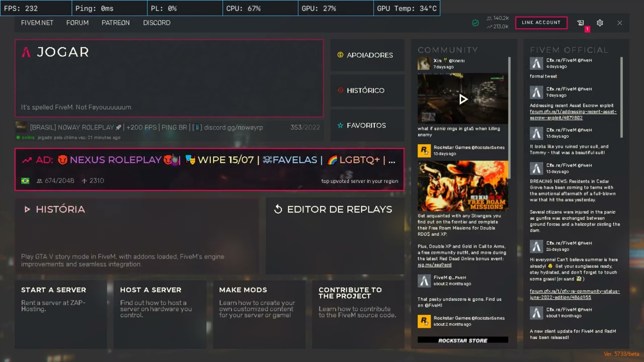Open the MAKE MODS card
Screen dimensions: 644x362
259,314
